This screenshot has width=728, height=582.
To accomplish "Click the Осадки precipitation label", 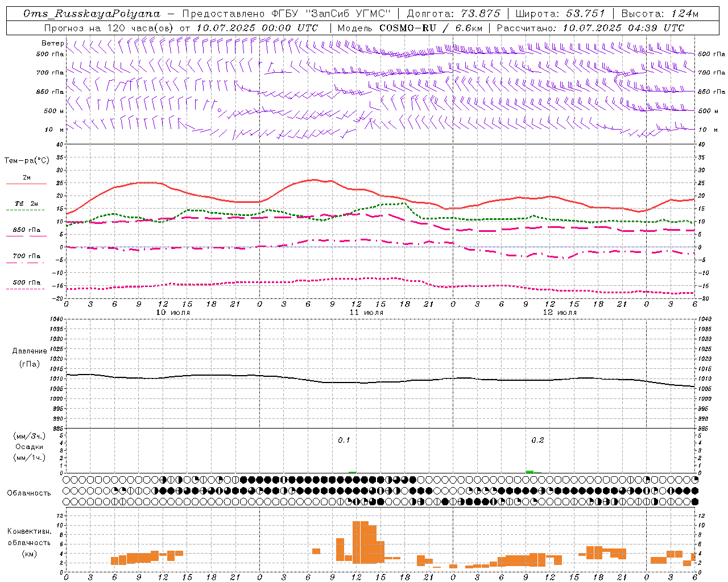I will point(29,447).
